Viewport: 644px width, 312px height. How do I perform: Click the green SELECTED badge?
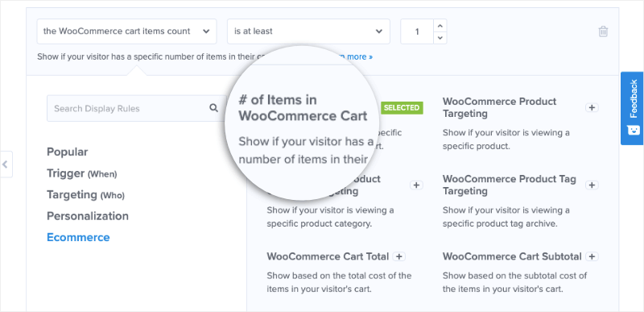pyautogui.click(x=402, y=108)
